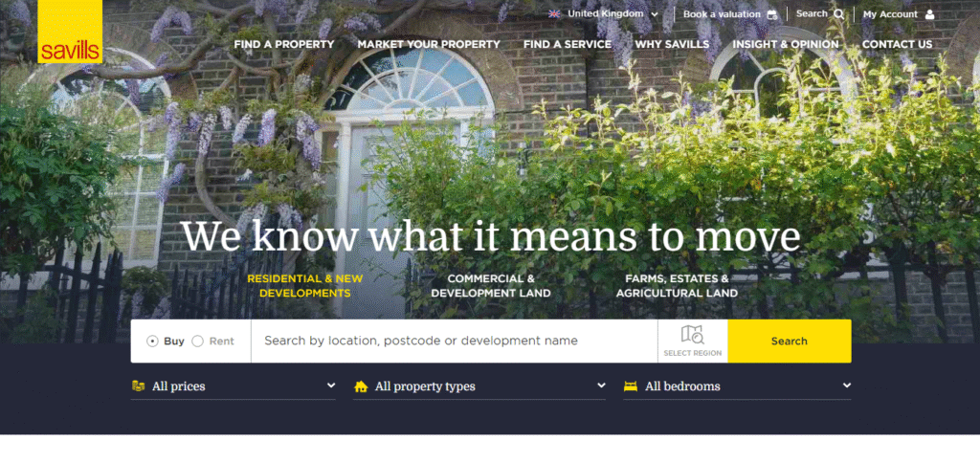Expand the All bedrooms dropdown
Viewport: 980px width, 463px height.
738,386
